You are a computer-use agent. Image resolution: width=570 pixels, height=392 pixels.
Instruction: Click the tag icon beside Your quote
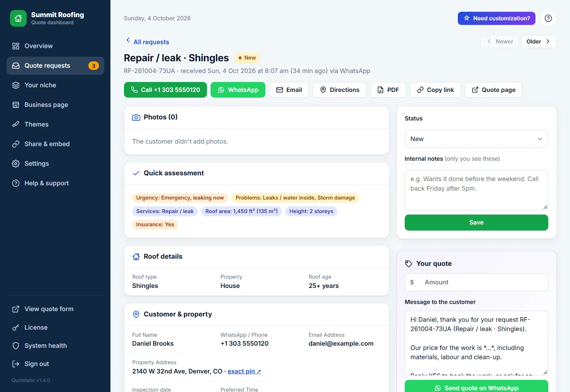pos(409,264)
